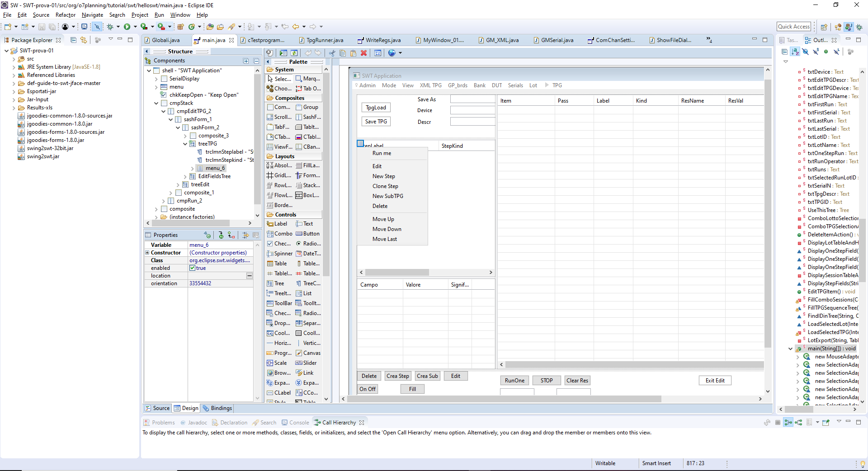This screenshot has width=868, height=471.
Task: Click the test/preview window icon in designer toolbar
Action: coord(283,53)
